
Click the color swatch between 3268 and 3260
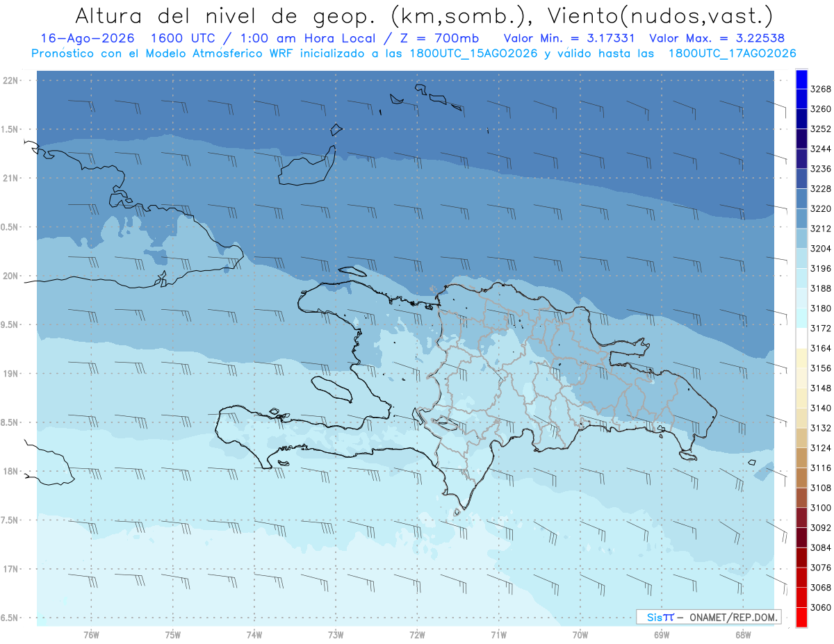(x=801, y=99)
